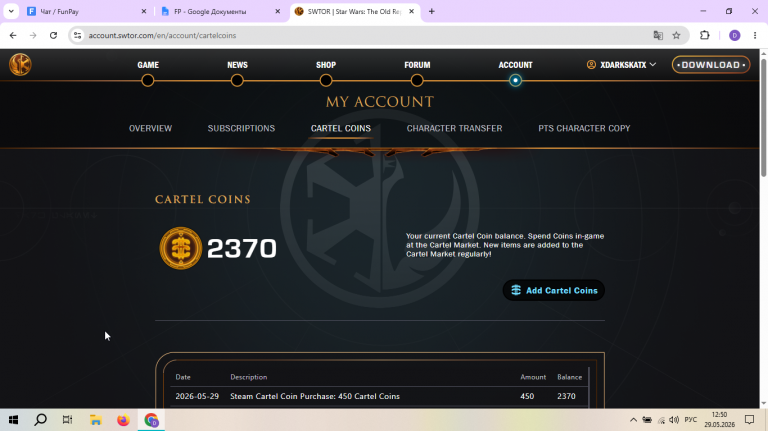Click the Add Cartel Coins button
The image size is (768, 431).
point(553,290)
